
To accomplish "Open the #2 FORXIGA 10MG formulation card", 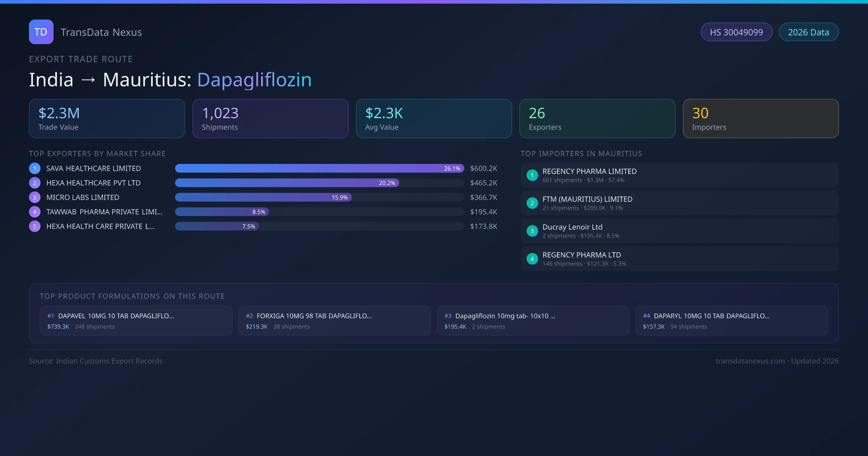I will [334, 321].
